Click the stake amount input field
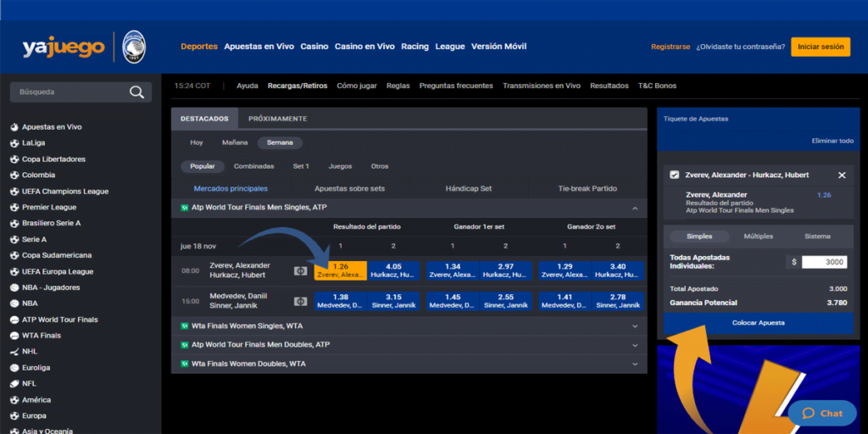Screen dimensions: 868x434 click(x=823, y=262)
